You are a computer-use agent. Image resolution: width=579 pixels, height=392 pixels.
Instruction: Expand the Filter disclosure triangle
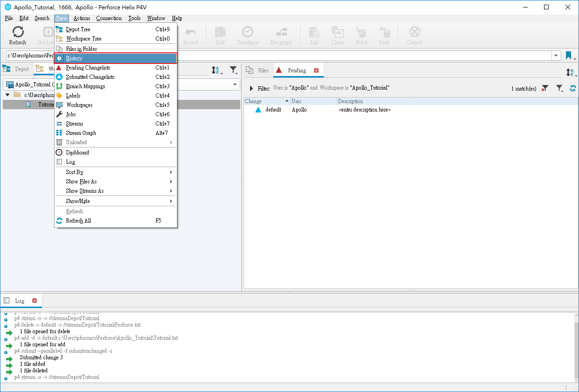coord(252,88)
